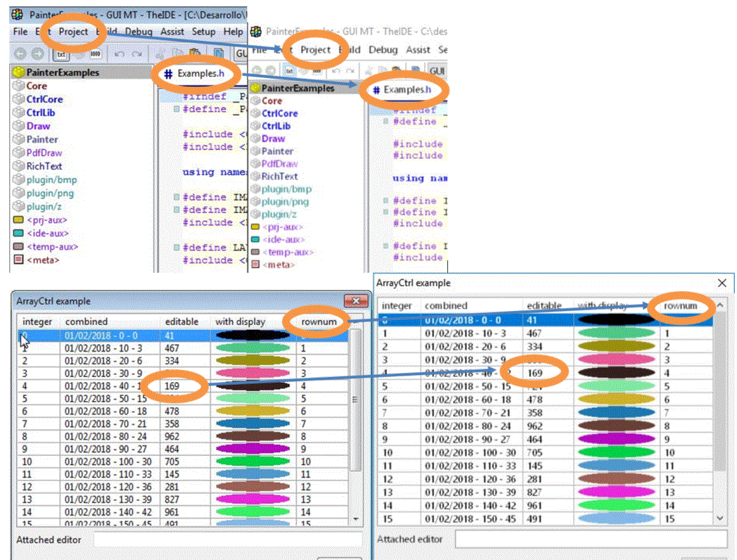Select plugin/png package in the right TheIDE window
The height and width of the screenshot is (560, 737).
pyautogui.click(x=285, y=201)
